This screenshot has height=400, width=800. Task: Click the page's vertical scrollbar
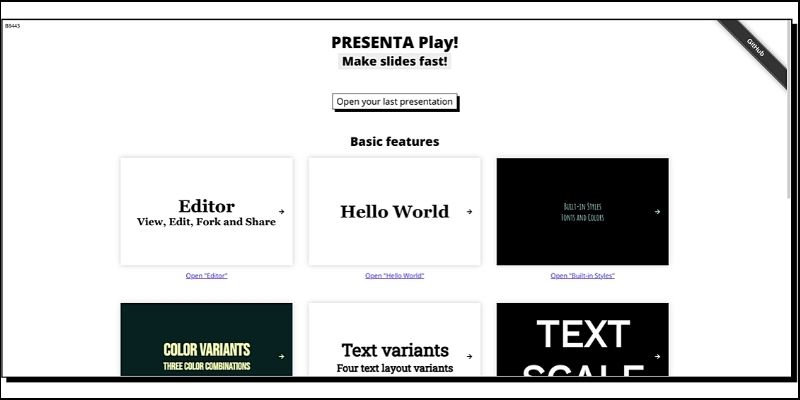(791, 110)
